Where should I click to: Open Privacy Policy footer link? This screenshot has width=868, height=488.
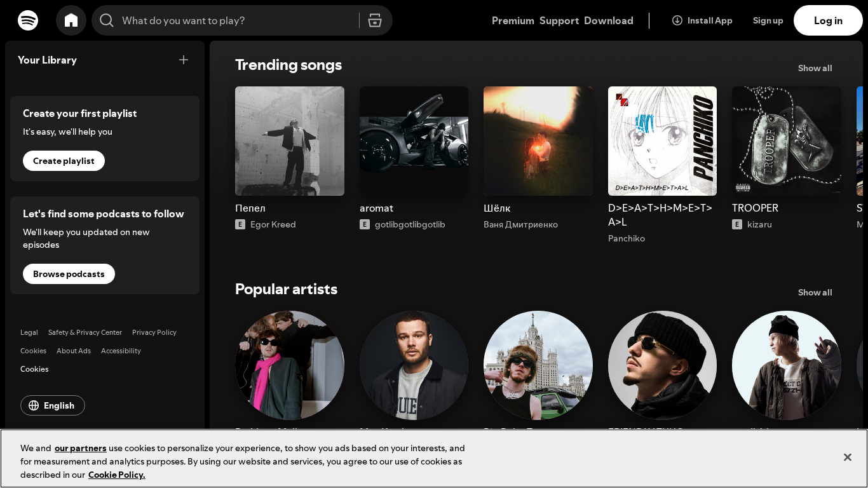pyautogui.click(x=154, y=332)
